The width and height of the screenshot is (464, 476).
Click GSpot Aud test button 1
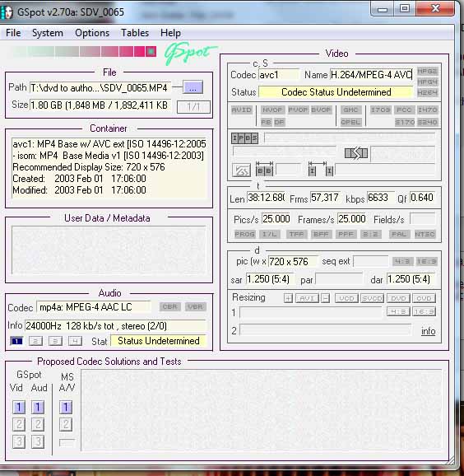point(38,407)
